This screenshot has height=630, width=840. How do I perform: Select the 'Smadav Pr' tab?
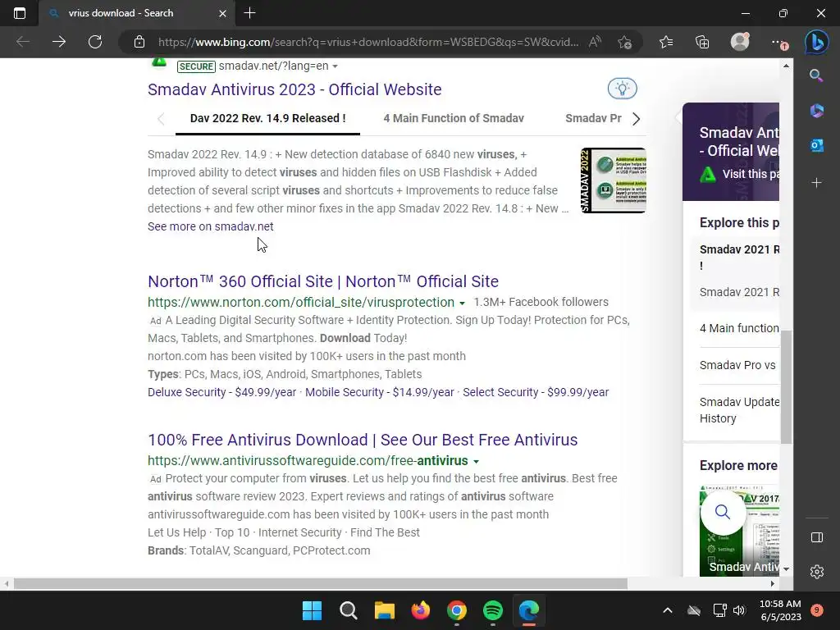[x=593, y=118]
